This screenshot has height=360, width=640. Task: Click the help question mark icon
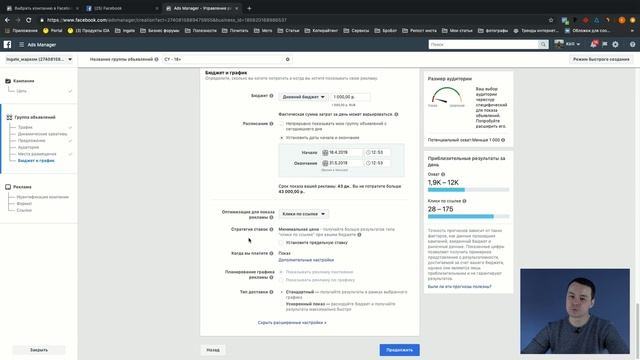(632, 44)
